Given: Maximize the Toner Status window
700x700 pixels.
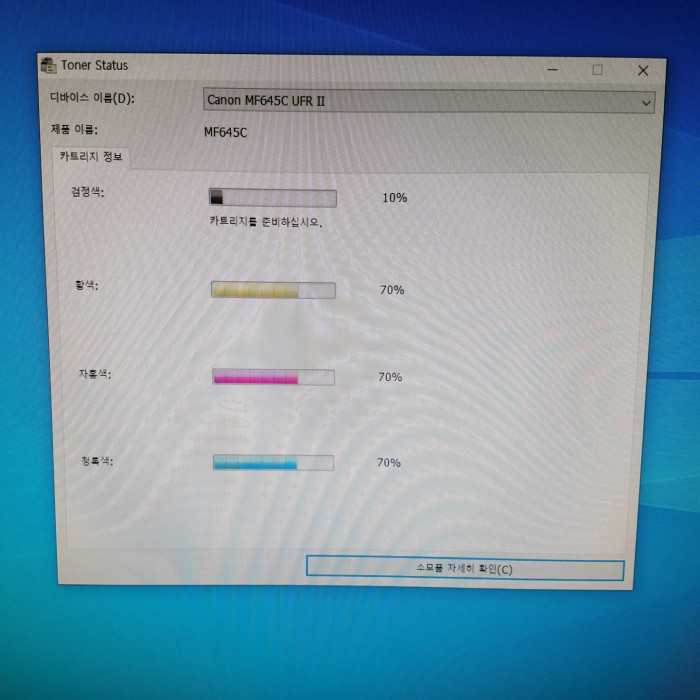Looking at the screenshot, I should click(597, 70).
